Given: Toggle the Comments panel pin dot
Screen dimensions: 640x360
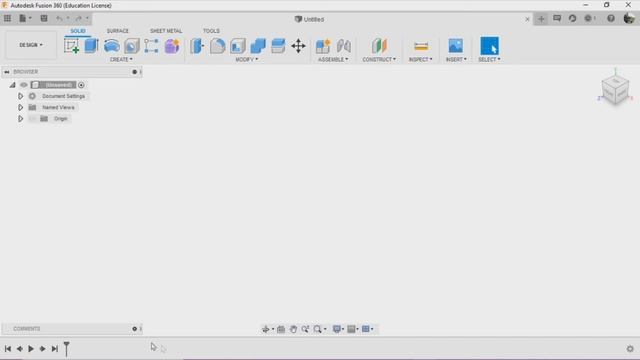Looking at the screenshot, I should (x=134, y=329).
